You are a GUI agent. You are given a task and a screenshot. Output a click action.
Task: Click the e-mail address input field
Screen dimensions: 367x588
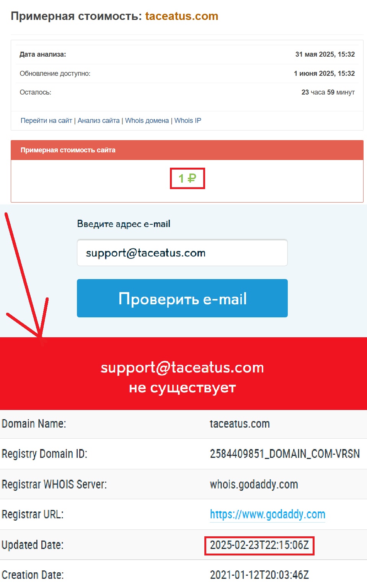[182, 253]
